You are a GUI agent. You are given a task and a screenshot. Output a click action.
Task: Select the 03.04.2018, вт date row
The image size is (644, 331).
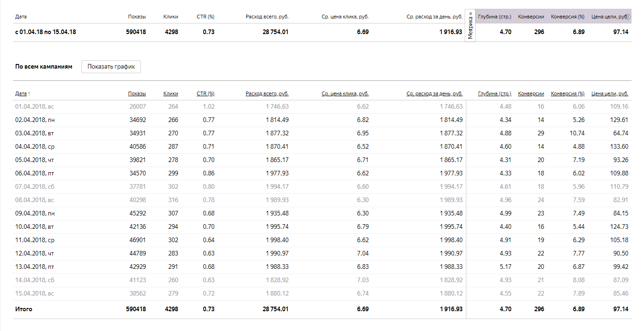click(x=35, y=133)
